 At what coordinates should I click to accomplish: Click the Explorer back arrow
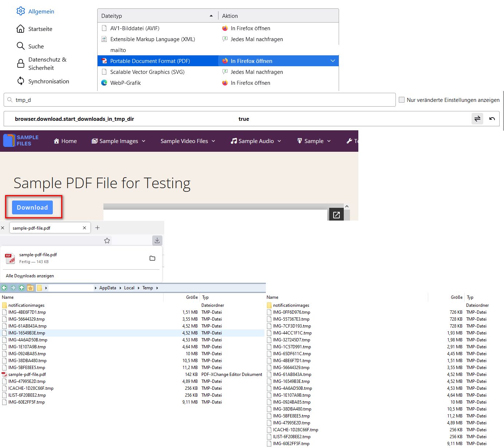pos(4,288)
